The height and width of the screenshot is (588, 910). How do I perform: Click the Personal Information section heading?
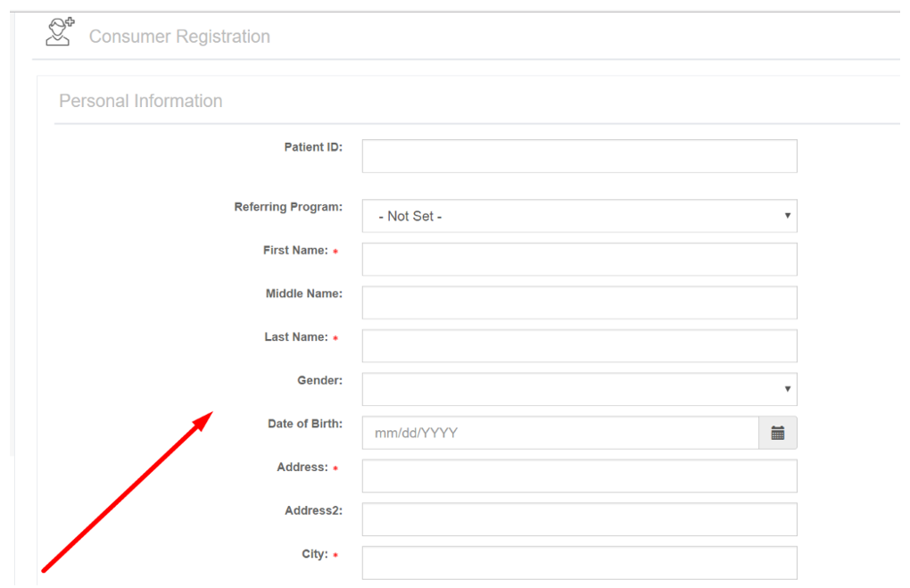[x=140, y=101]
